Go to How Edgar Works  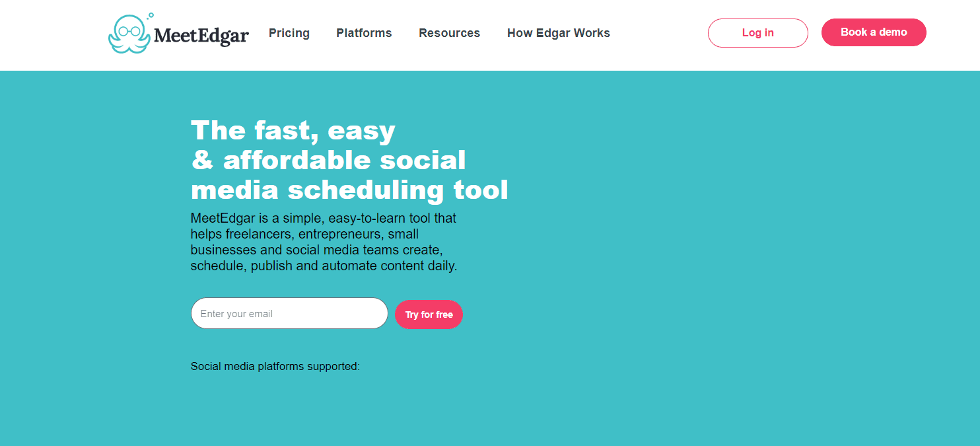pyautogui.click(x=558, y=33)
